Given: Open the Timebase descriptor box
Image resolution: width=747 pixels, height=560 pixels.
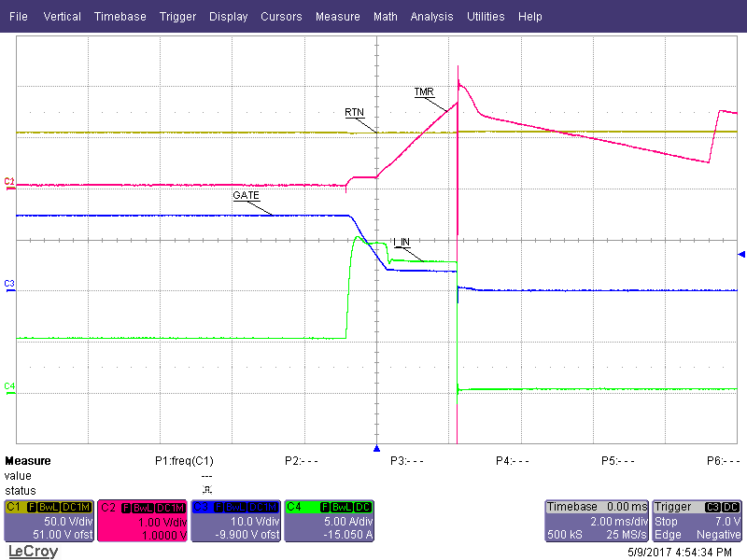Looking at the screenshot, I should [x=596, y=521].
